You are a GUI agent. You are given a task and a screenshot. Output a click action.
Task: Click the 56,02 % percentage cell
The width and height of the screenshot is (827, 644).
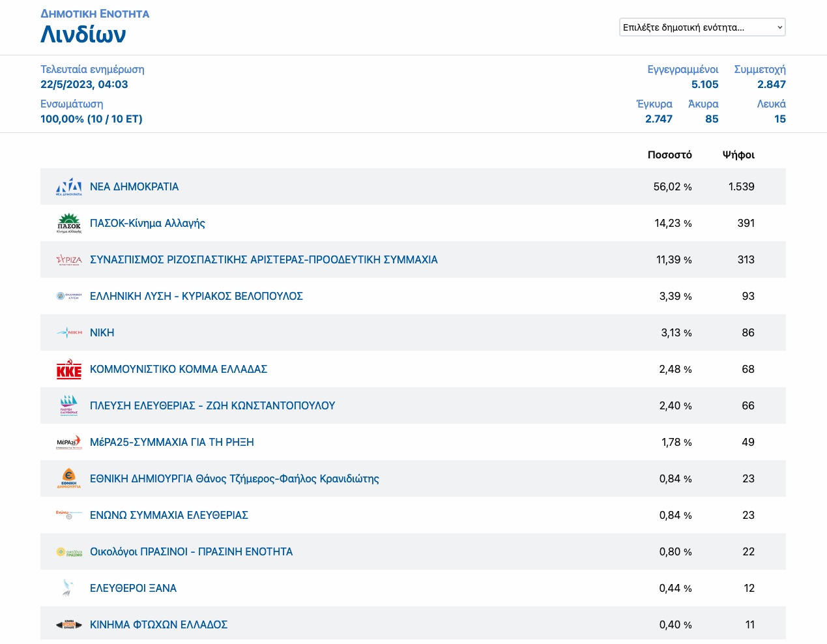point(673,186)
